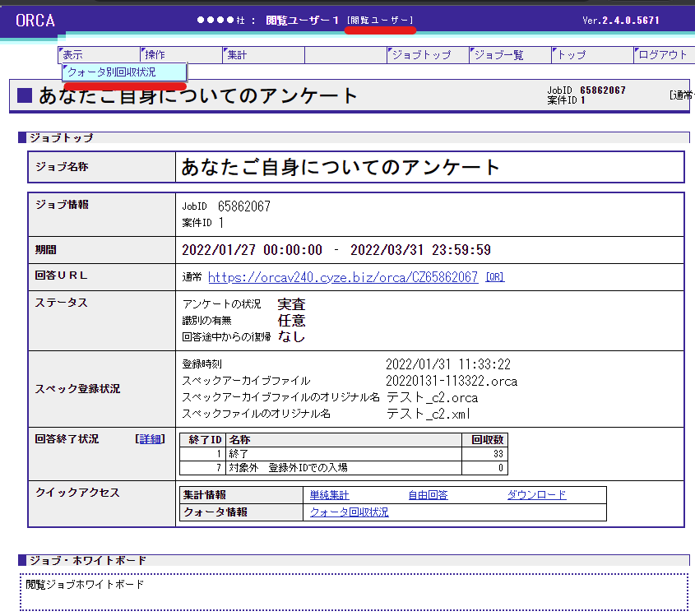Click the 回収数 column header
The width and height of the screenshot is (695, 616).
click(485, 440)
